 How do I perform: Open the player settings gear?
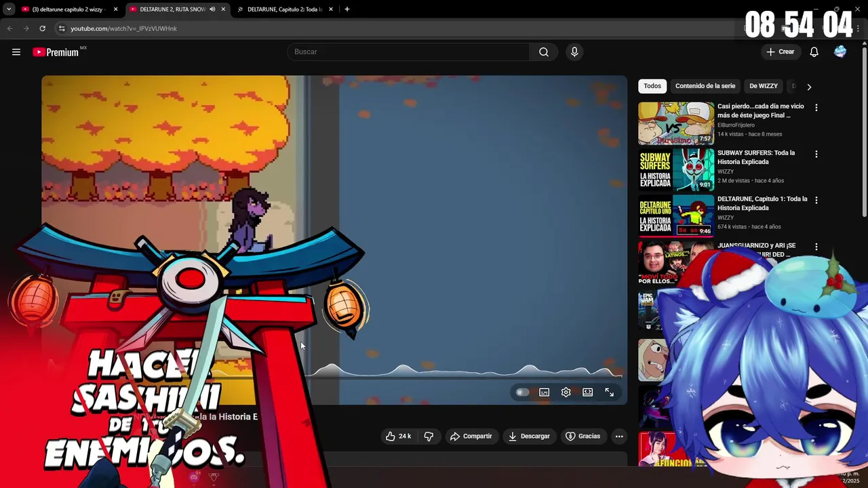pos(566,392)
